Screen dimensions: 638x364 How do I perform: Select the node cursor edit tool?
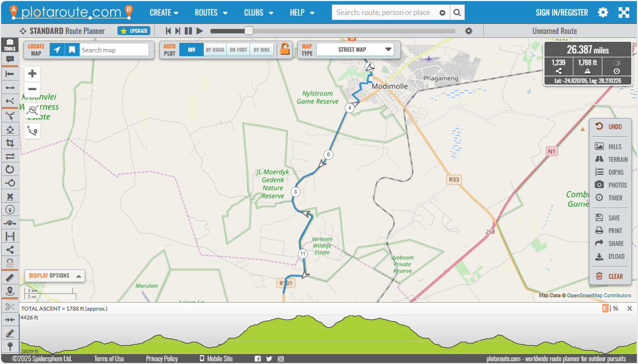[10, 116]
